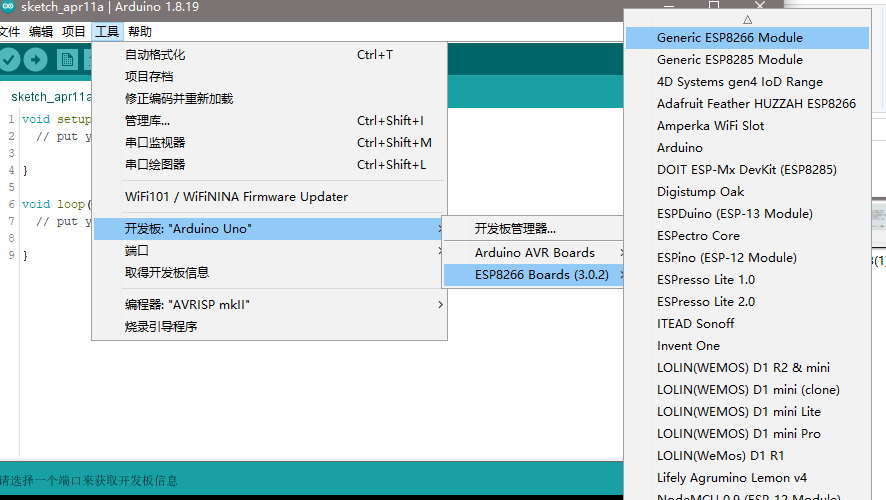This screenshot has height=500, width=886.
Task: Open the 编辑 menu
Action: click(x=41, y=32)
